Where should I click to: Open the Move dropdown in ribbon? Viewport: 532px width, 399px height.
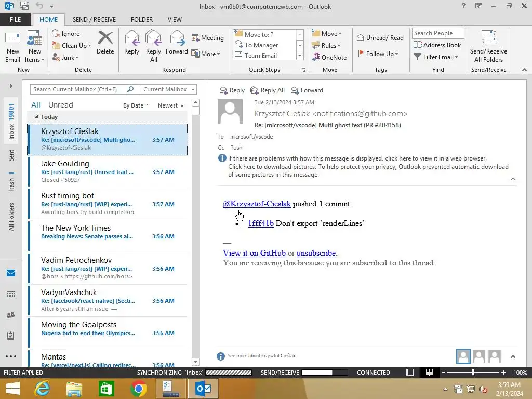tap(327, 33)
